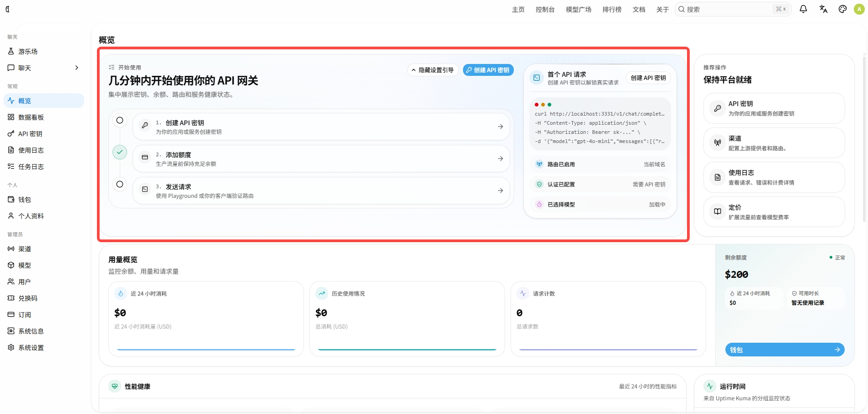Click the 认证已配置 status row
Image resolution: width=868 pixels, height=414 pixels.
[600, 185]
